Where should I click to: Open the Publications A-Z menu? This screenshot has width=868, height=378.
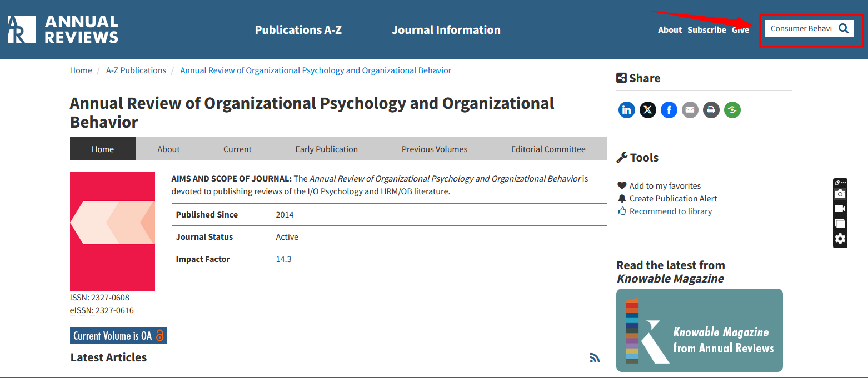tap(298, 30)
